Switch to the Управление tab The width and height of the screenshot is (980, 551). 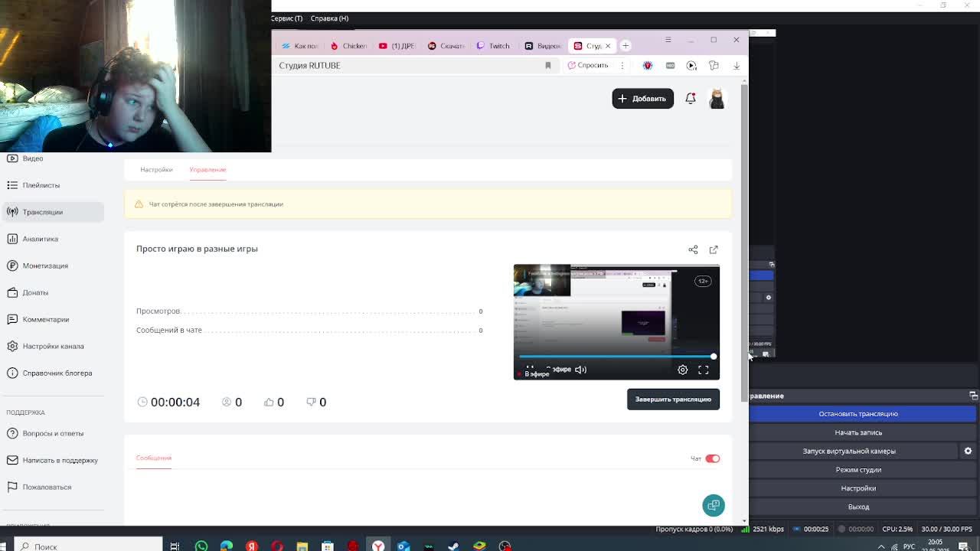207,169
